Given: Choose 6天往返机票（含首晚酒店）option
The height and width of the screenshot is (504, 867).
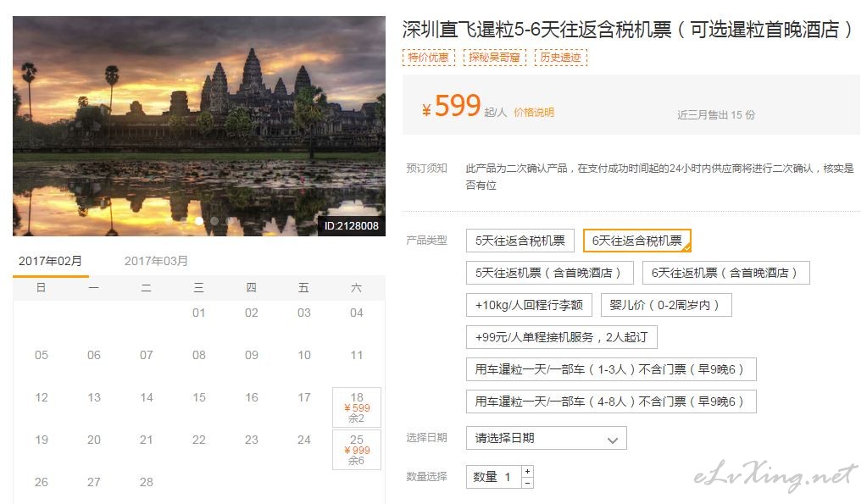Looking at the screenshot, I should [x=725, y=273].
